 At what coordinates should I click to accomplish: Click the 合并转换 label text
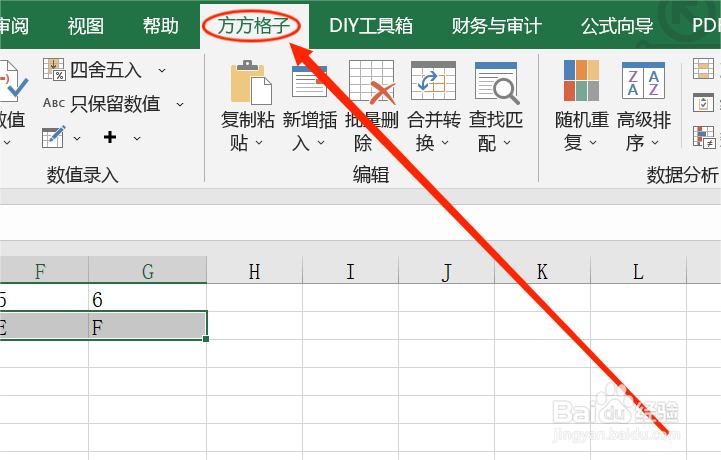tap(434, 132)
